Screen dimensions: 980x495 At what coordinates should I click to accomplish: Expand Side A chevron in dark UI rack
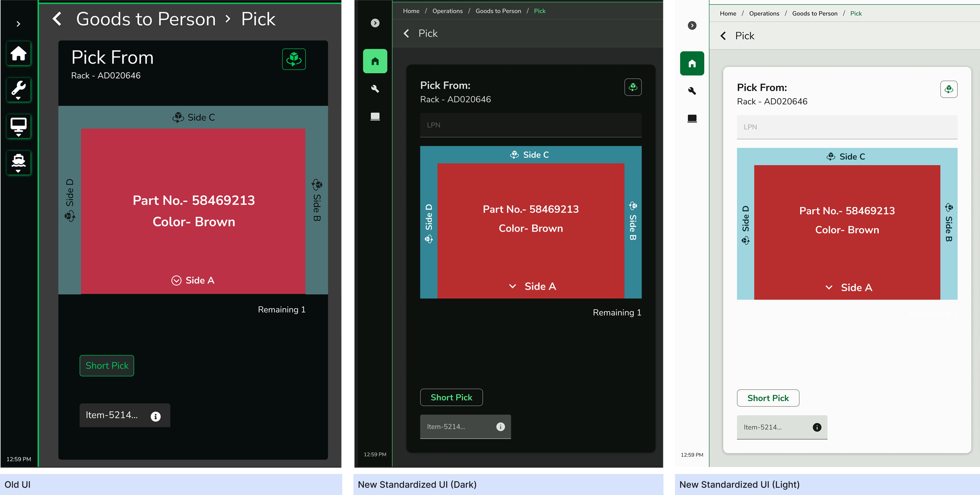pos(513,286)
